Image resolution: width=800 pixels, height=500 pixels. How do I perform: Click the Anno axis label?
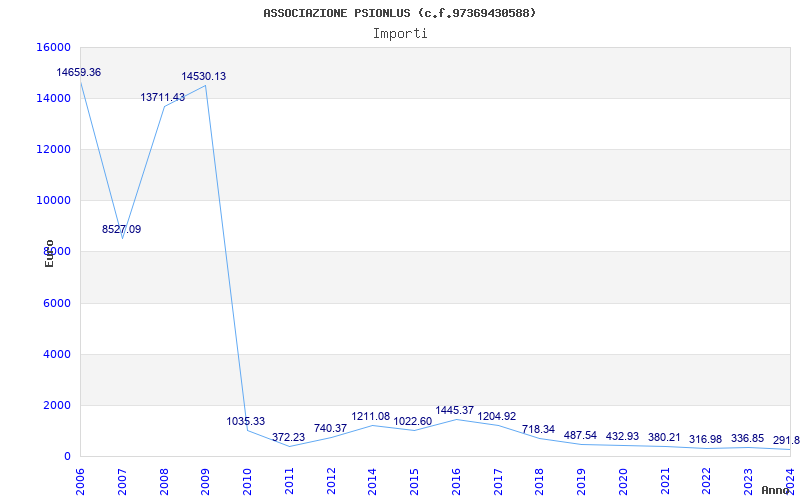point(774,490)
